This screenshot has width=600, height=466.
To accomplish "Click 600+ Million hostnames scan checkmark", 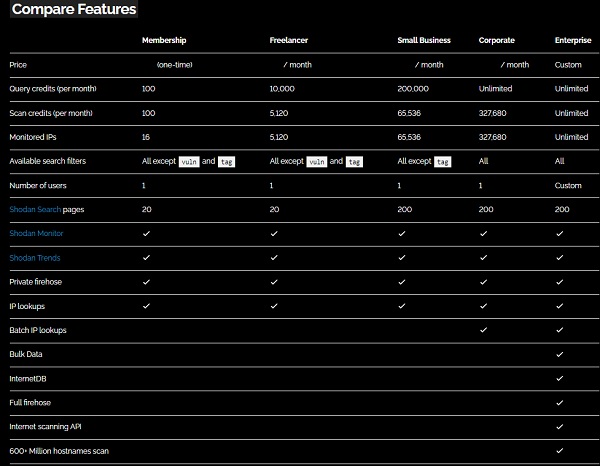I will [x=559, y=451].
